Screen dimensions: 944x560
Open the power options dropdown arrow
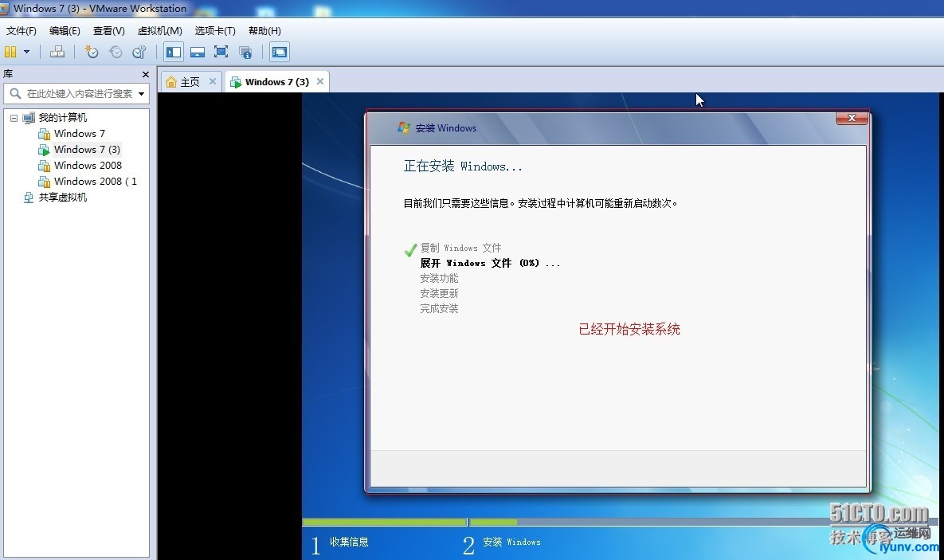tap(26, 52)
